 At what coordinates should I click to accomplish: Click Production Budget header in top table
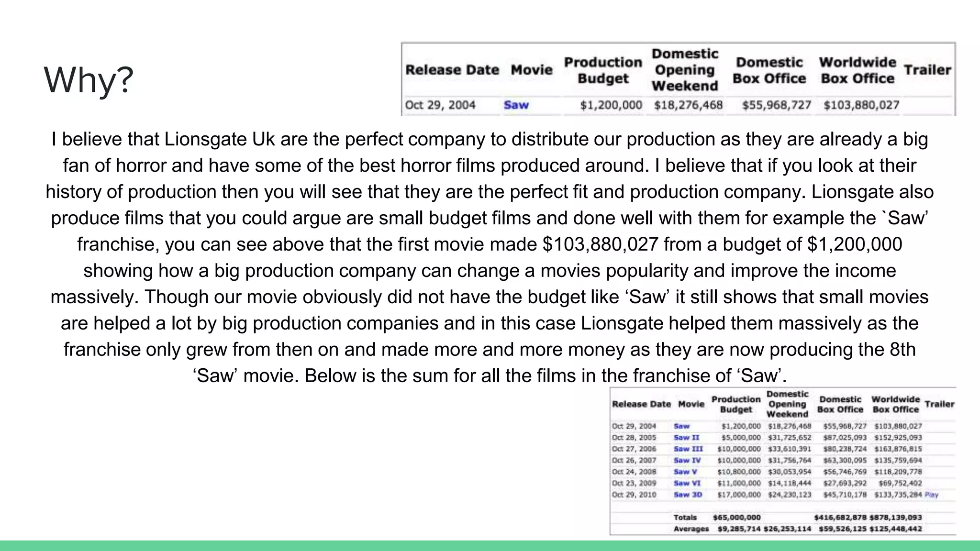point(602,70)
